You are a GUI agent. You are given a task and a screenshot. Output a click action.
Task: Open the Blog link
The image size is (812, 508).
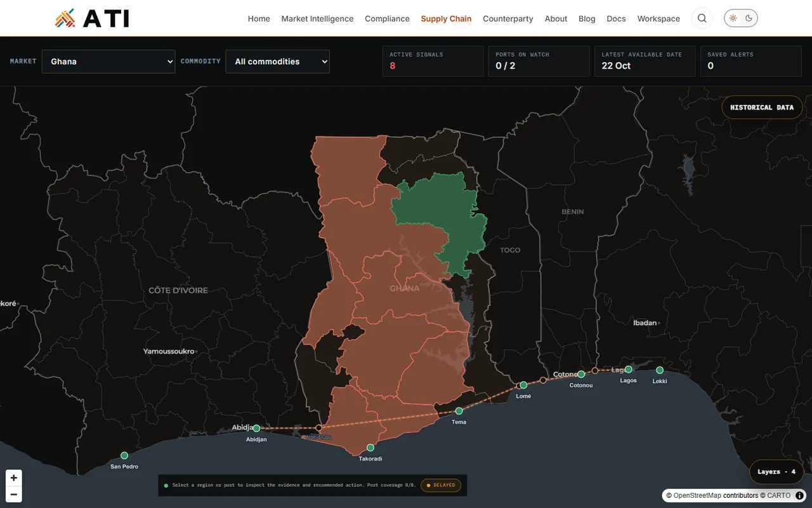point(587,18)
